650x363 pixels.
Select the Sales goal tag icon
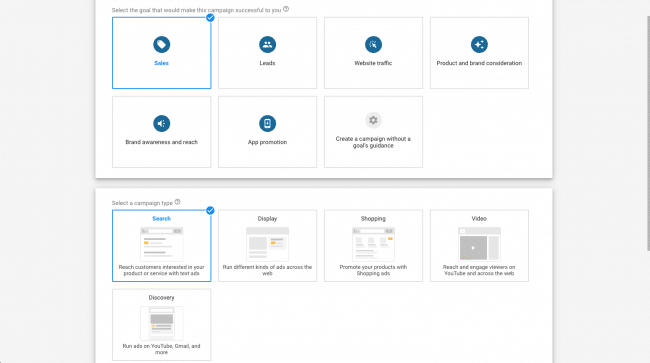[x=161, y=44]
